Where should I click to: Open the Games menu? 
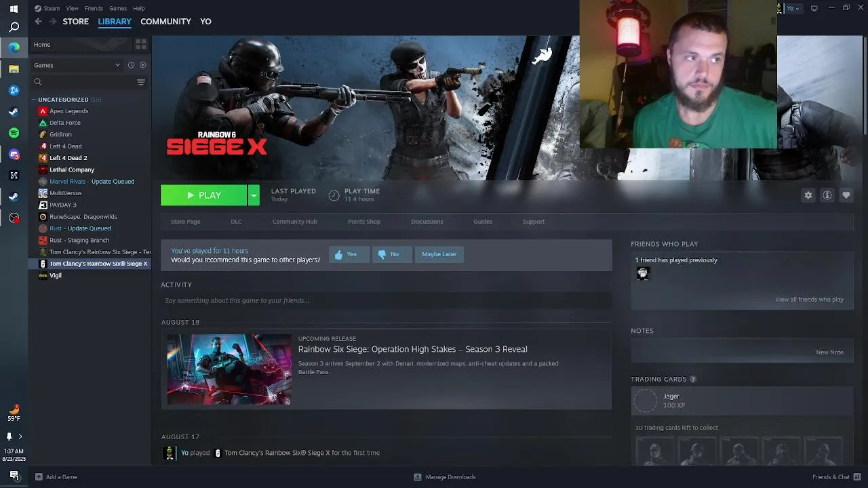(x=118, y=8)
